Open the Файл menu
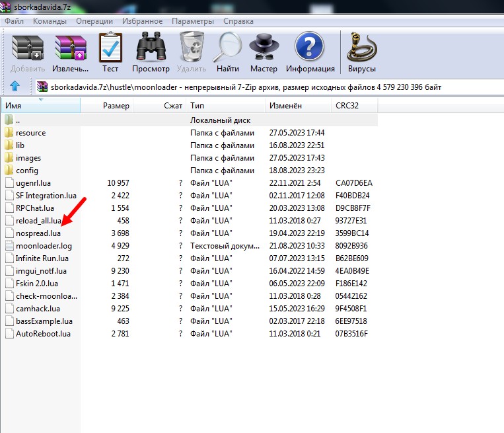Viewport: 504px width, 433px height. (14, 21)
